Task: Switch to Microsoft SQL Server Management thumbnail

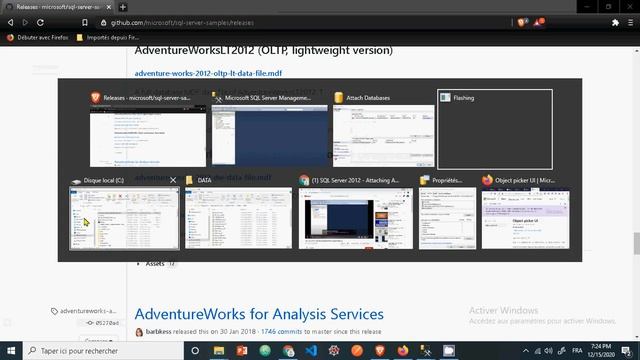Action: 269,136
